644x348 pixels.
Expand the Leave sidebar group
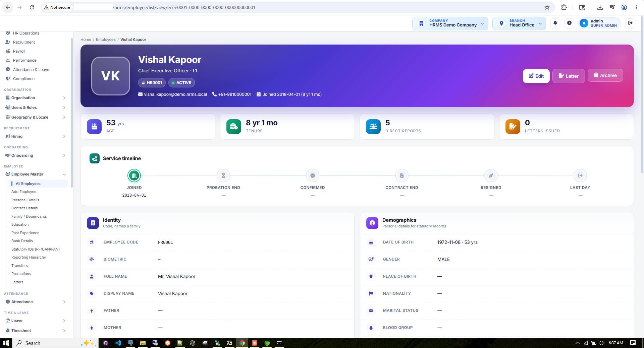[x=35, y=321]
